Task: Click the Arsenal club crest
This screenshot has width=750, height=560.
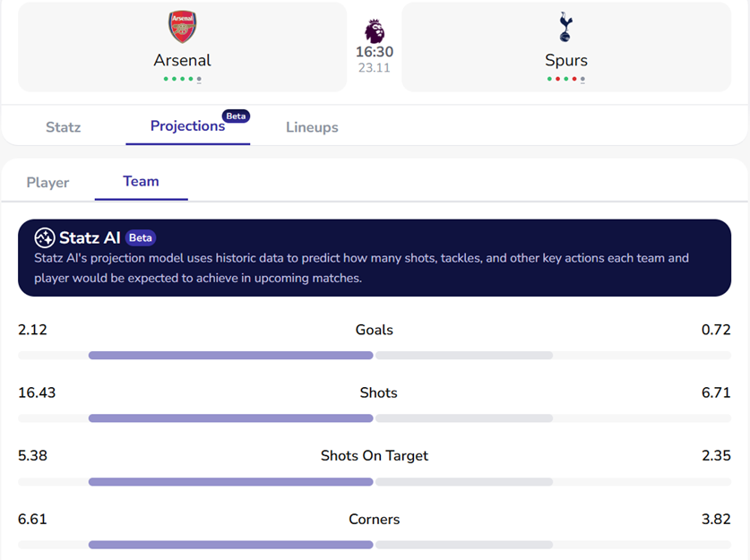Action: coord(182,27)
